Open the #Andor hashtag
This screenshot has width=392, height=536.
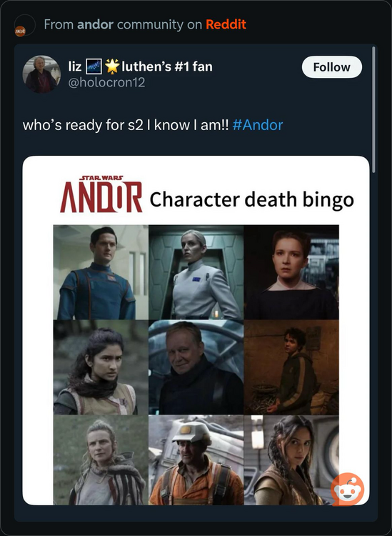[x=258, y=125]
